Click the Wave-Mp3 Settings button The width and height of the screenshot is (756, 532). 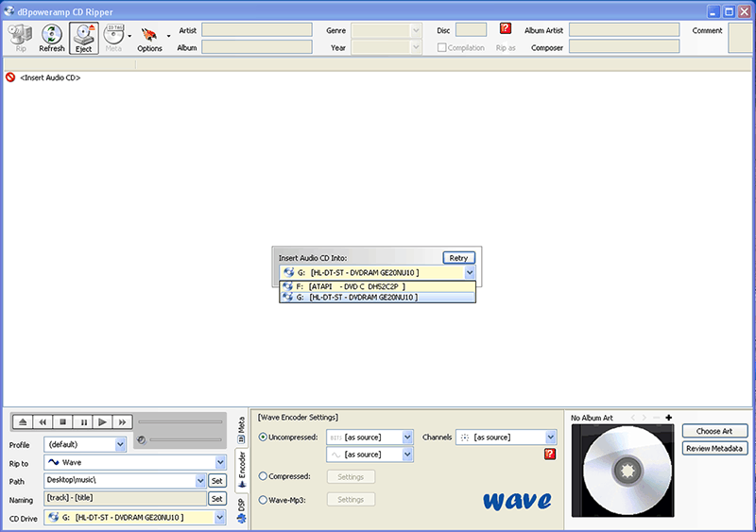[351, 499]
